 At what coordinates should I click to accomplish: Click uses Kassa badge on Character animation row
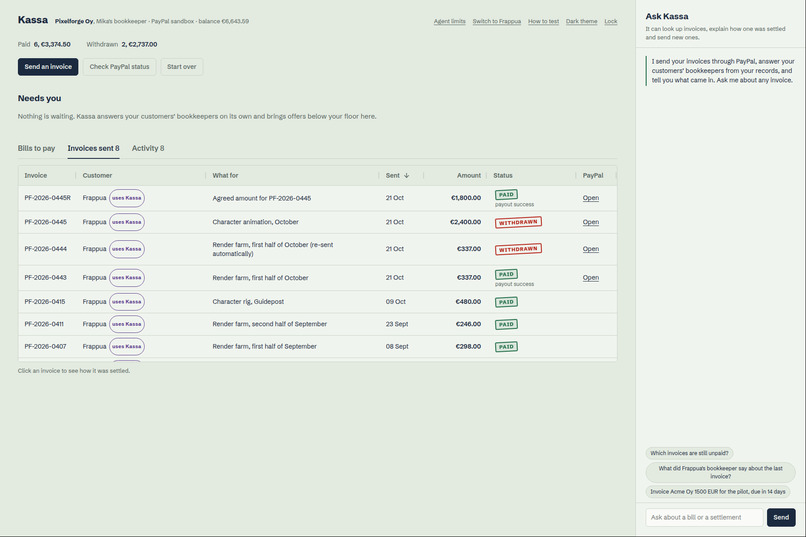click(x=126, y=222)
